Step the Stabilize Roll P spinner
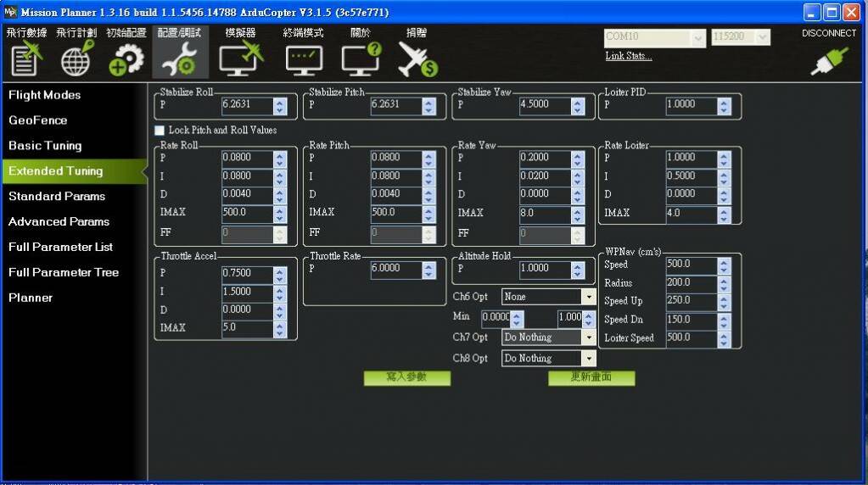This screenshot has width=868, height=485. coord(280,106)
